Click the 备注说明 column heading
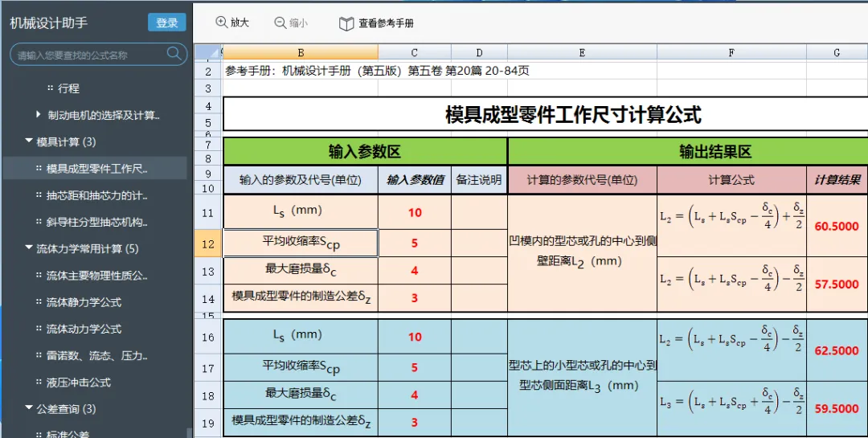This screenshot has height=438, width=868. tap(479, 180)
